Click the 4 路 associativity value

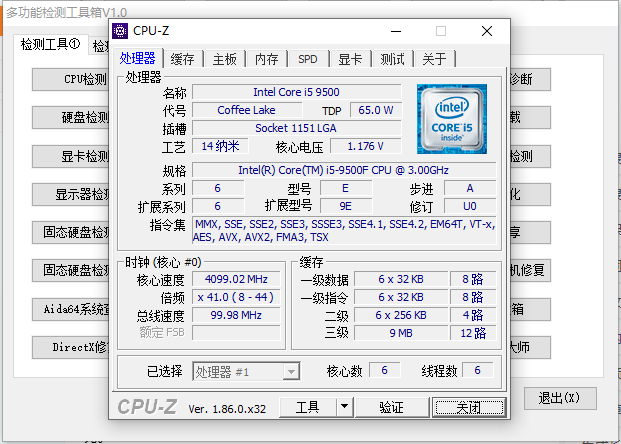click(x=473, y=315)
